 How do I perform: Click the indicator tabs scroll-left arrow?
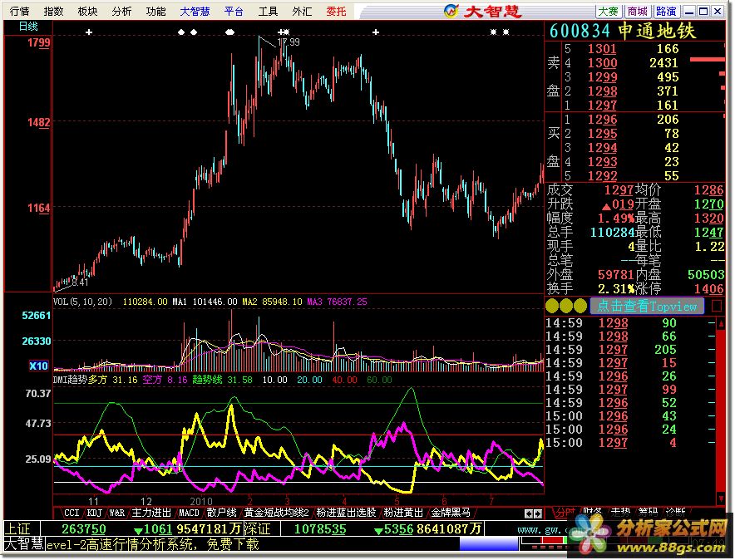(528, 513)
